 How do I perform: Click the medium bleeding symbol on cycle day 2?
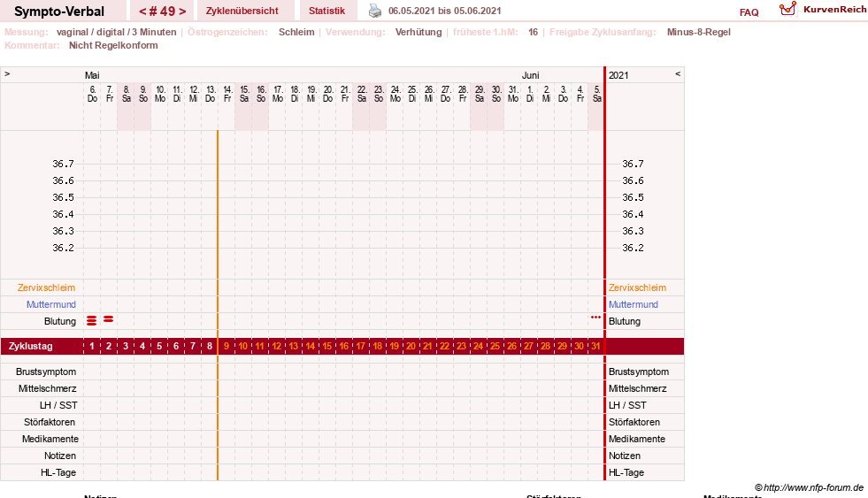(x=109, y=318)
